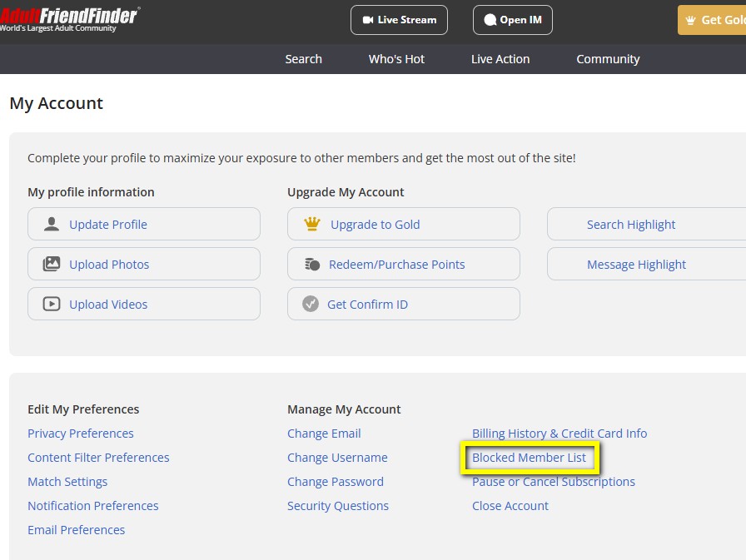Click the camera icon on Live Stream
This screenshot has width=746, height=560.
pyautogui.click(x=368, y=20)
